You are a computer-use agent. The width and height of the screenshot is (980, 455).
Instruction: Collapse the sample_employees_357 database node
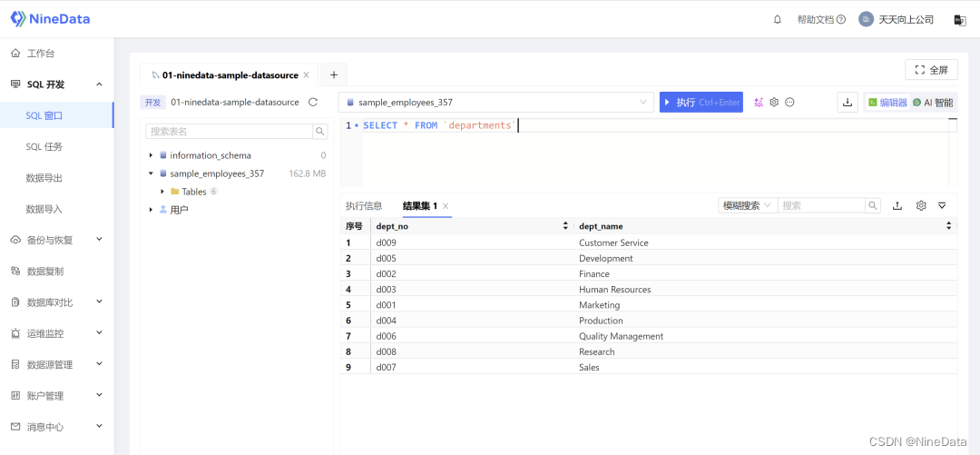(151, 173)
